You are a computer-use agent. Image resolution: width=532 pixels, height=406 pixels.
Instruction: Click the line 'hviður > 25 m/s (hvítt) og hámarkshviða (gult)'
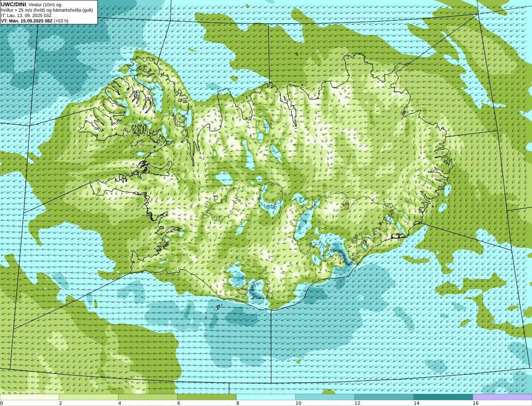pos(47,10)
